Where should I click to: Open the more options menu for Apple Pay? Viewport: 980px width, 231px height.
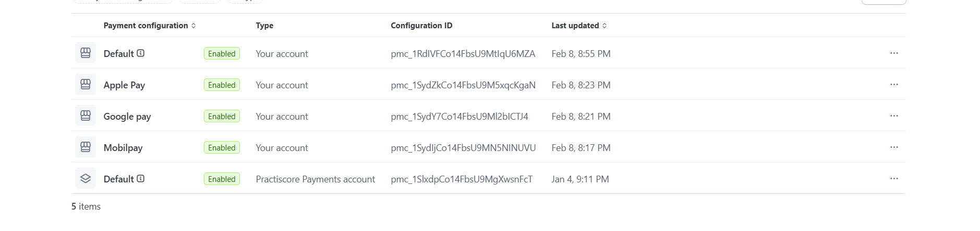click(894, 85)
